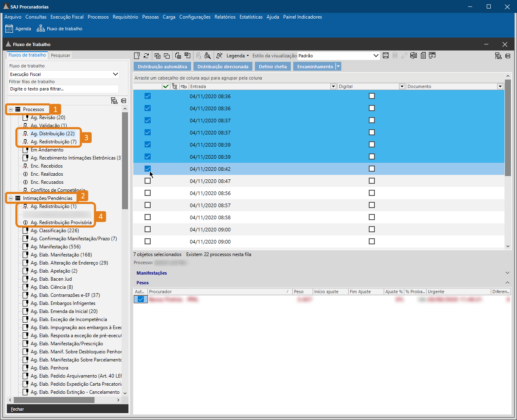Open the Documento column filter arrow
This screenshot has width=517, height=420.
click(x=500, y=86)
